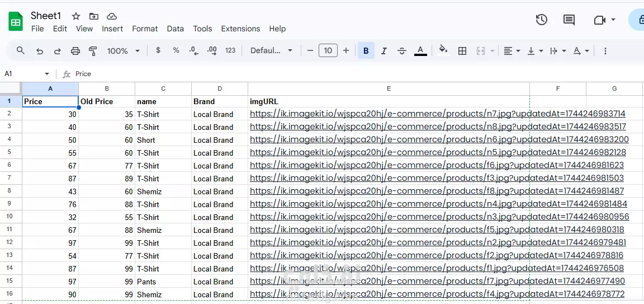The width and height of the screenshot is (644, 304).
Task: Open the n2.jpg image URL link
Action: [438, 243]
